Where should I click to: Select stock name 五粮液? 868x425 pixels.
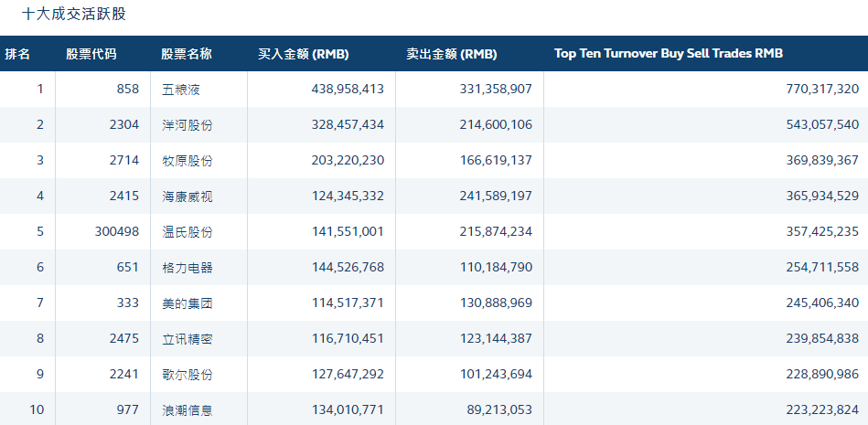tap(181, 90)
